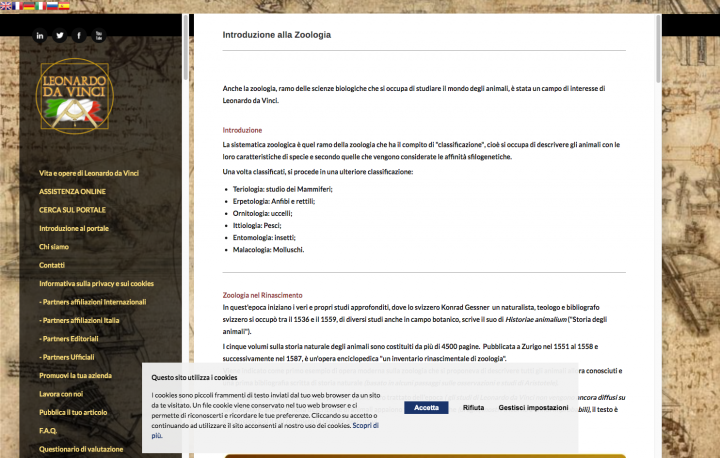Click the italic Historiae animalium text

coord(536,319)
